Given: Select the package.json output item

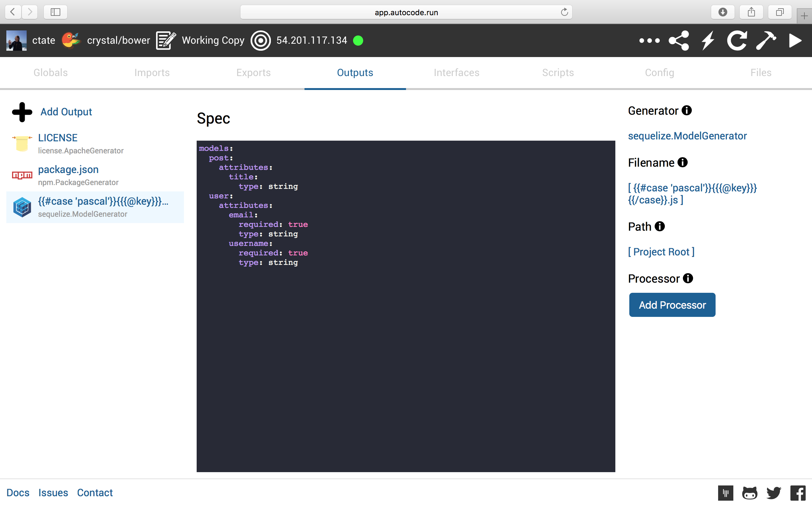Looking at the screenshot, I should click(x=68, y=170).
